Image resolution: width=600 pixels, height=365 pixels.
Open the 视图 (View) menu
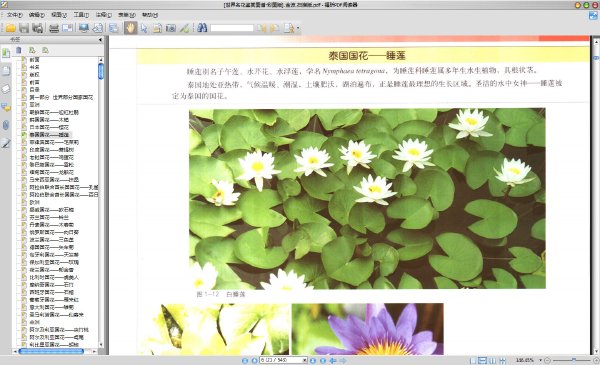click(59, 15)
